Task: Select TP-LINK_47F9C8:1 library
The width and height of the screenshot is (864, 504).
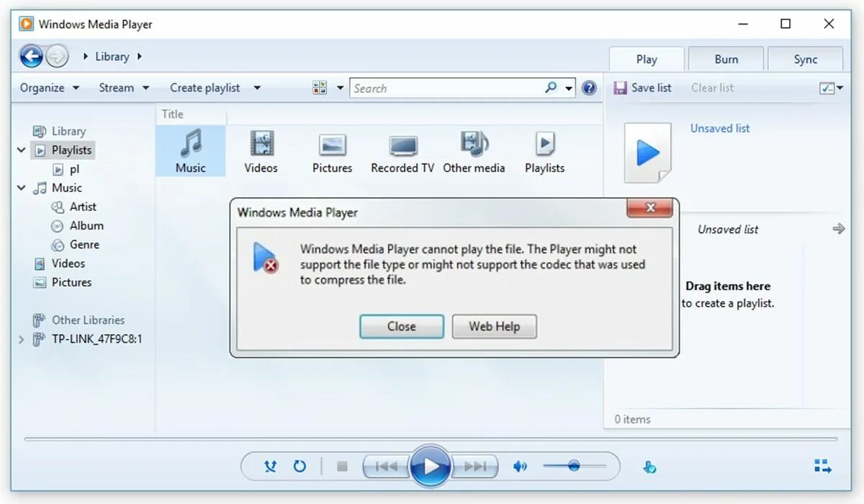Action: click(87, 339)
